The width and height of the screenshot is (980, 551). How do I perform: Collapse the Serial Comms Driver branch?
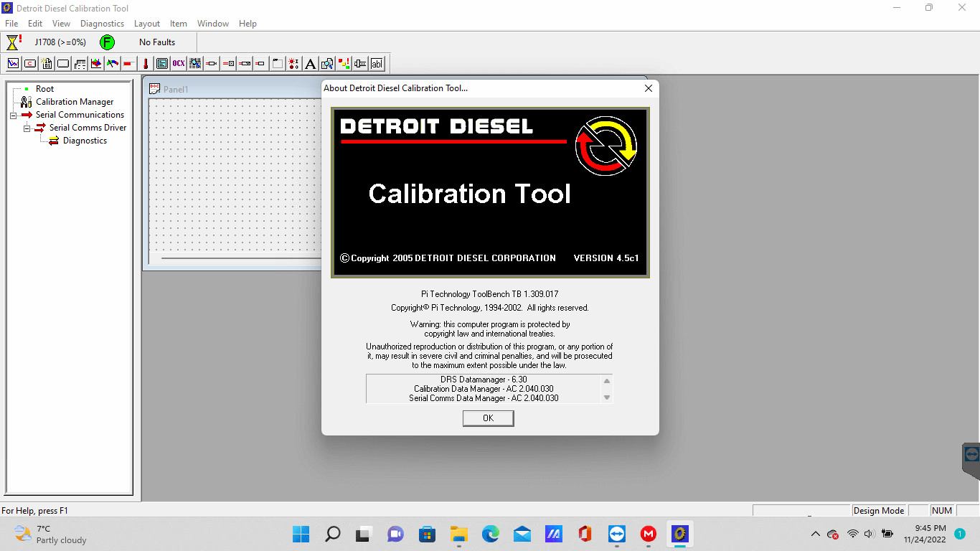tap(27, 128)
